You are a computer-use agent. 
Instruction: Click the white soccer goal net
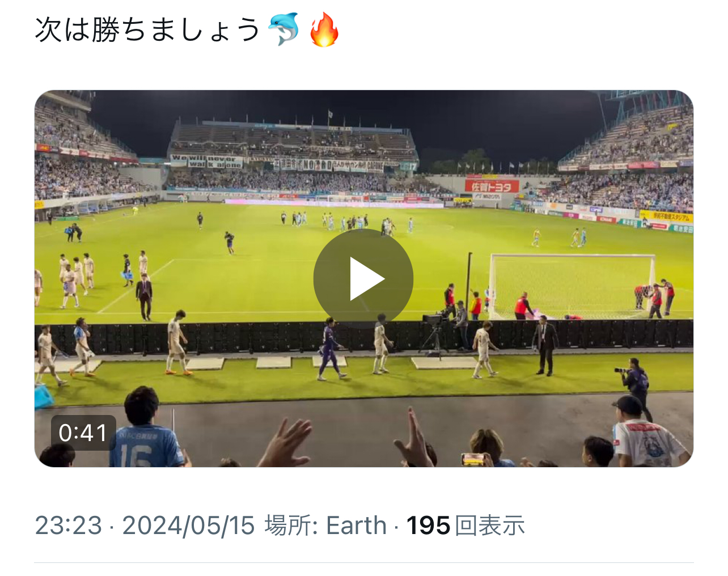point(573,286)
